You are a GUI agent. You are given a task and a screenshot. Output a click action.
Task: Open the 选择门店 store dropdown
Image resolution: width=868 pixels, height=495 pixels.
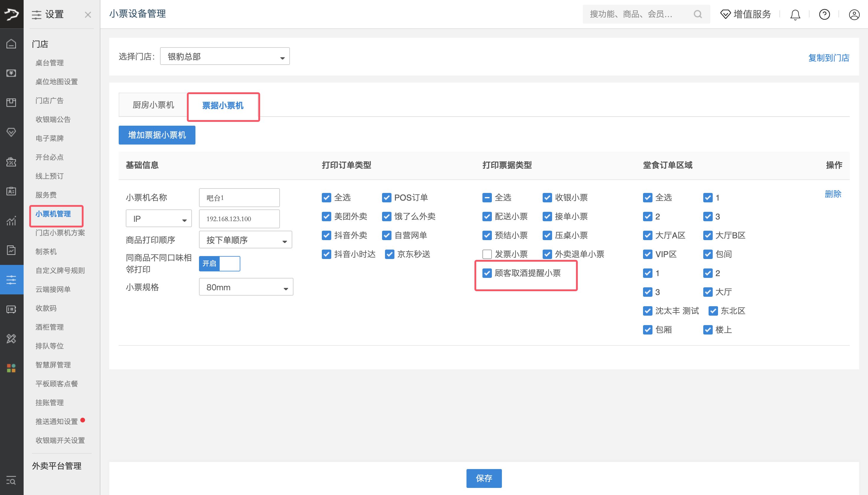(225, 56)
